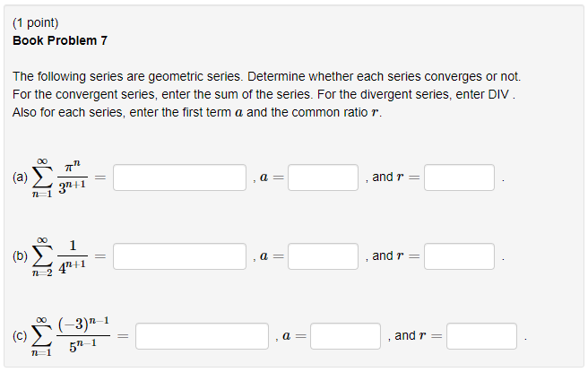Click the (b) part label
The width and height of the screenshot is (588, 372).
(21, 256)
